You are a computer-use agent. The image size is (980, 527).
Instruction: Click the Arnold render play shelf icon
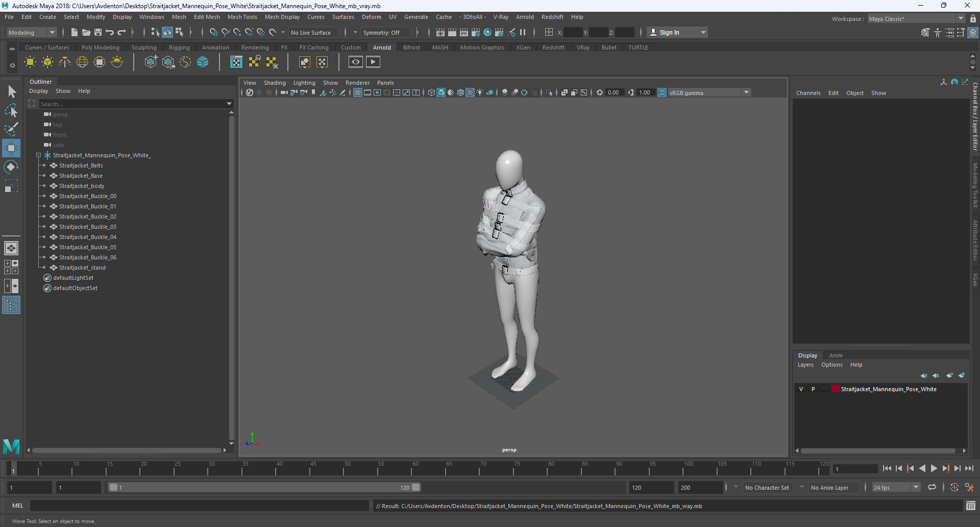(373, 62)
